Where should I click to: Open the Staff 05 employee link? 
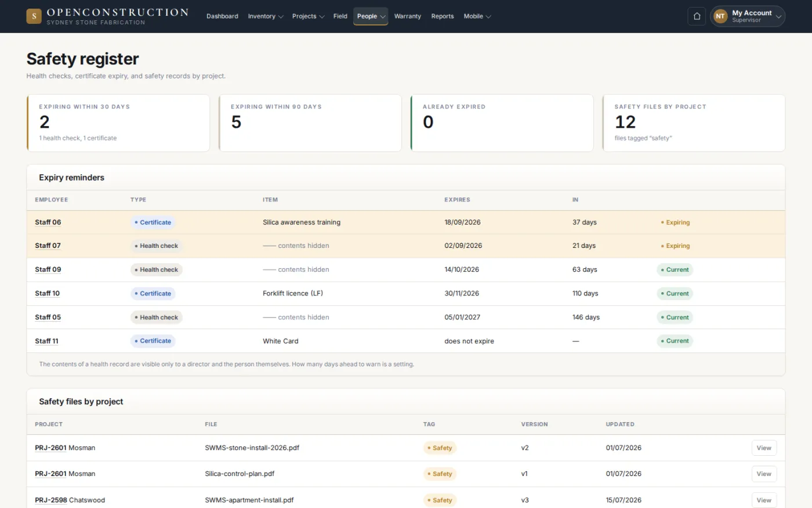pyautogui.click(x=48, y=317)
